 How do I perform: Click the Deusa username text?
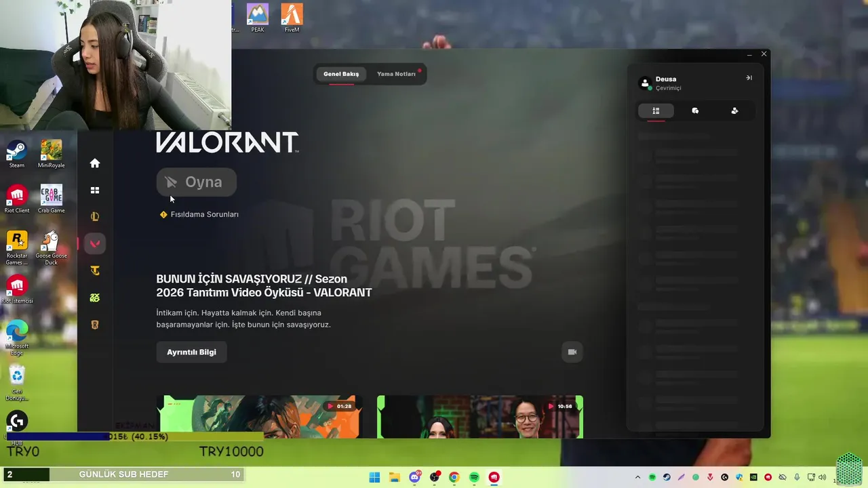click(666, 79)
